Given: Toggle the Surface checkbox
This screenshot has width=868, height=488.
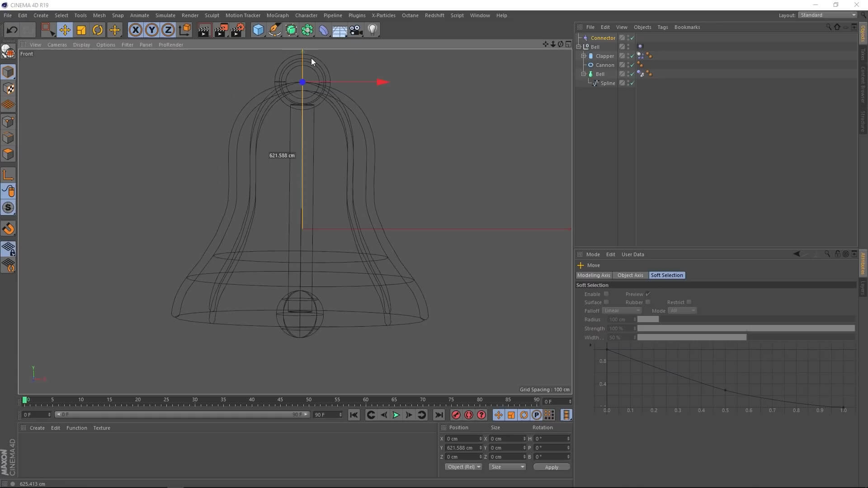Looking at the screenshot, I should [x=606, y=302].
